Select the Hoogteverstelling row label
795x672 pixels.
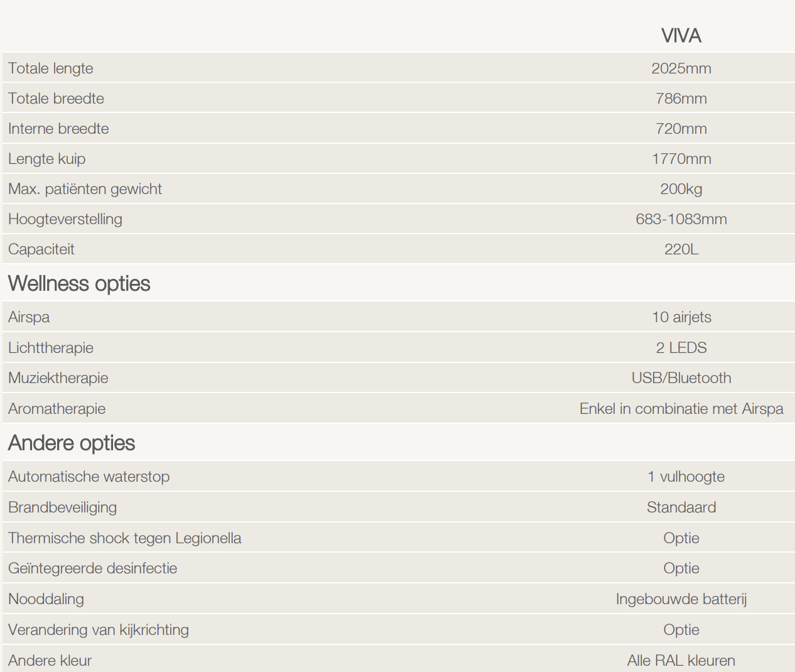click(x=65, y=219)
